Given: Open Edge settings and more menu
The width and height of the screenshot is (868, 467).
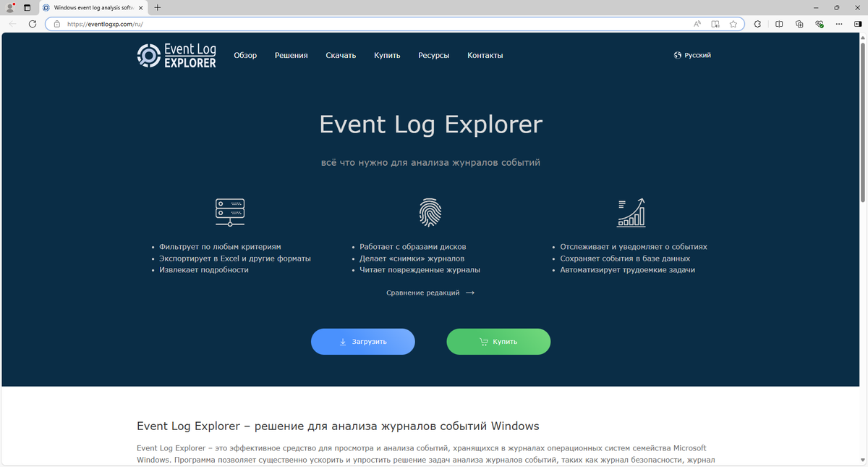Looking at the screenshot, I should [x=839, y=24].
